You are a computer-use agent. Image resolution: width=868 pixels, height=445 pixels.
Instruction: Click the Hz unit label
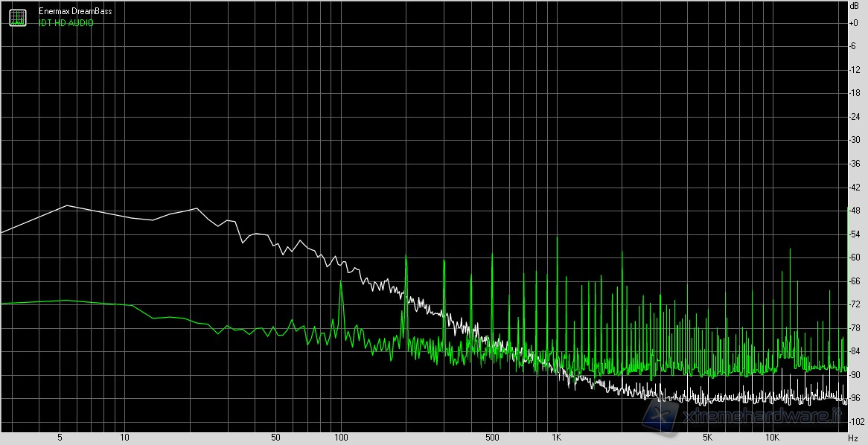click(853, 438)
